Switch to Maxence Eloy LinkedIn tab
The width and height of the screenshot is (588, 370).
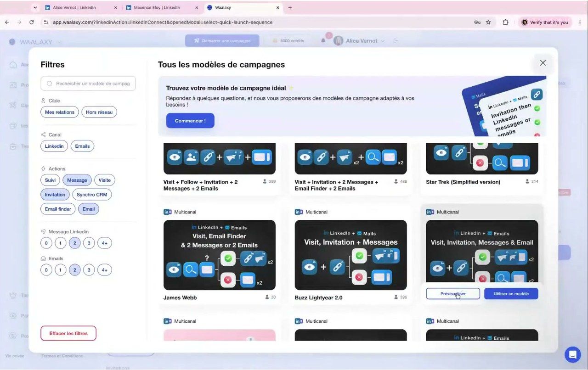click(x=162, y=8)
